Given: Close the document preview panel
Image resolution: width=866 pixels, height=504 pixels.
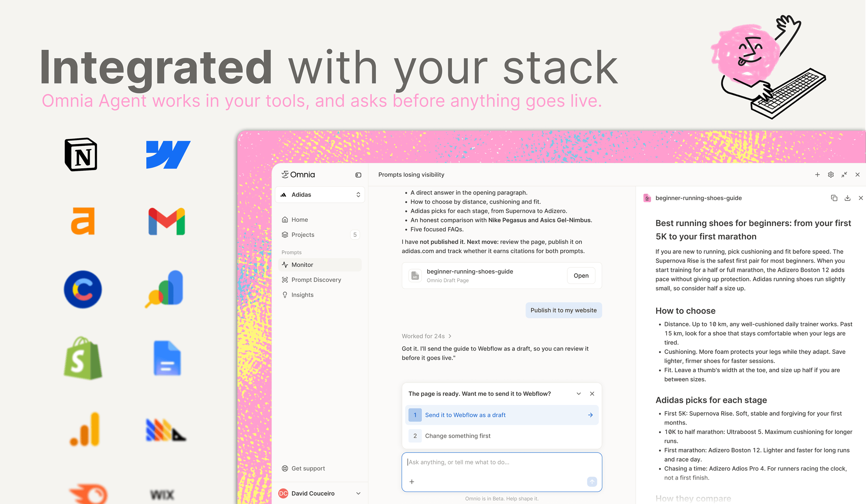Looking at the screenshot, I should tap(860, 198).
